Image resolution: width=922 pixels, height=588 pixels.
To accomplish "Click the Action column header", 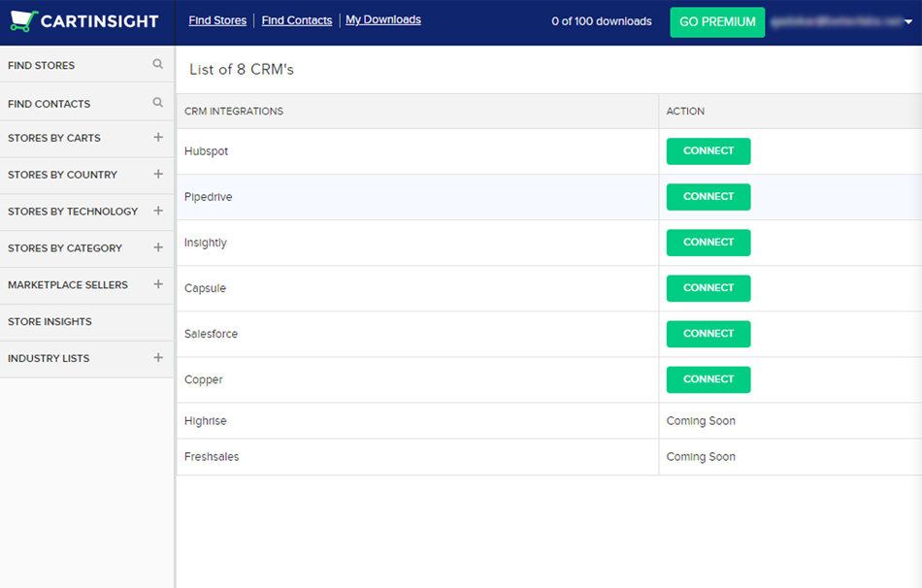I will click(685, 112).
